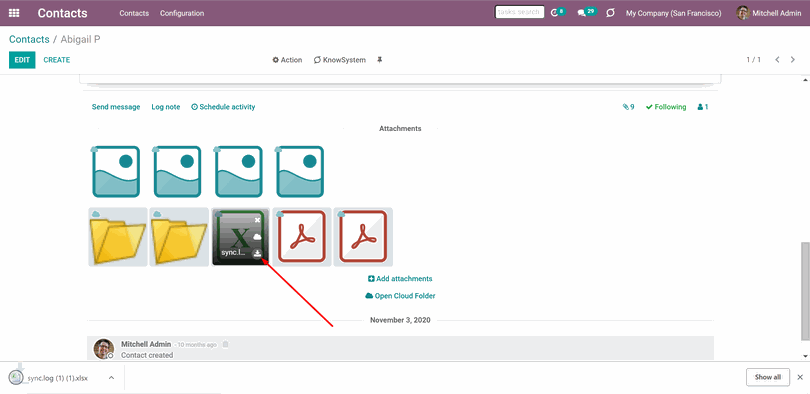The width and height of the screenshot is (810, 394).
Task: Expand options chevron for downloaded file
Action: tap(111, 378)
